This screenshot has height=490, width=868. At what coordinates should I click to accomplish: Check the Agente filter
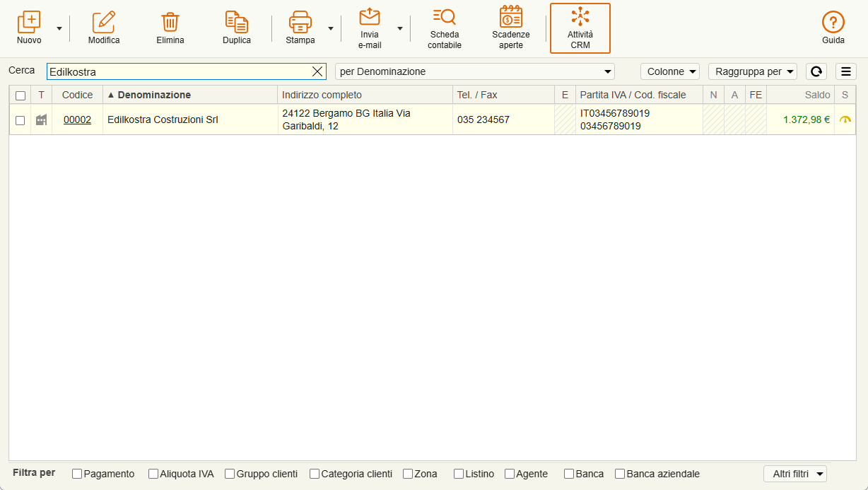510,474
